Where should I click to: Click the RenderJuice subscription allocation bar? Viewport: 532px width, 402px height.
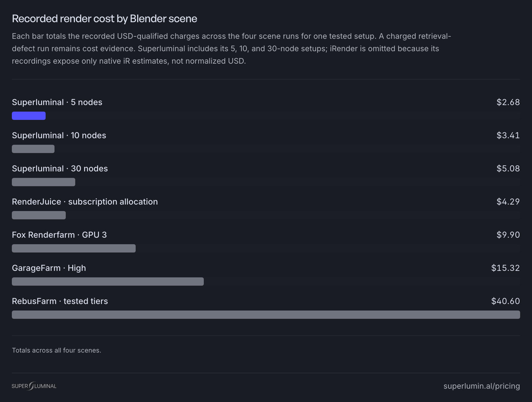[39, 215]
